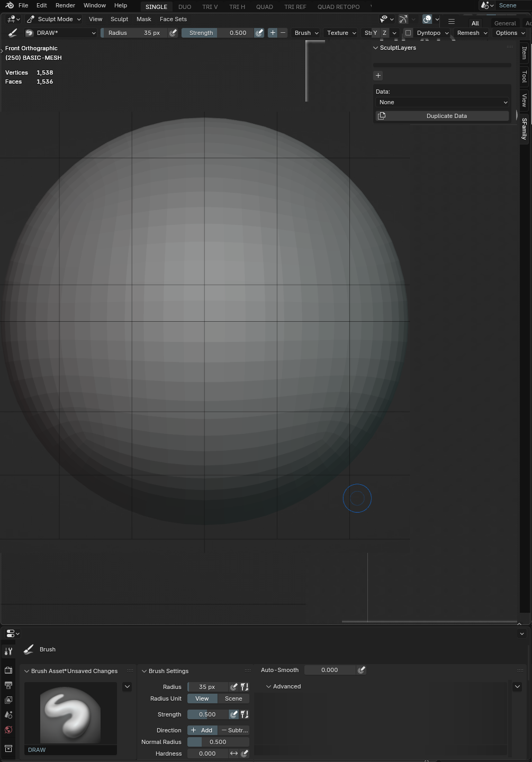Click the properties editor type icon

point(12,633)
